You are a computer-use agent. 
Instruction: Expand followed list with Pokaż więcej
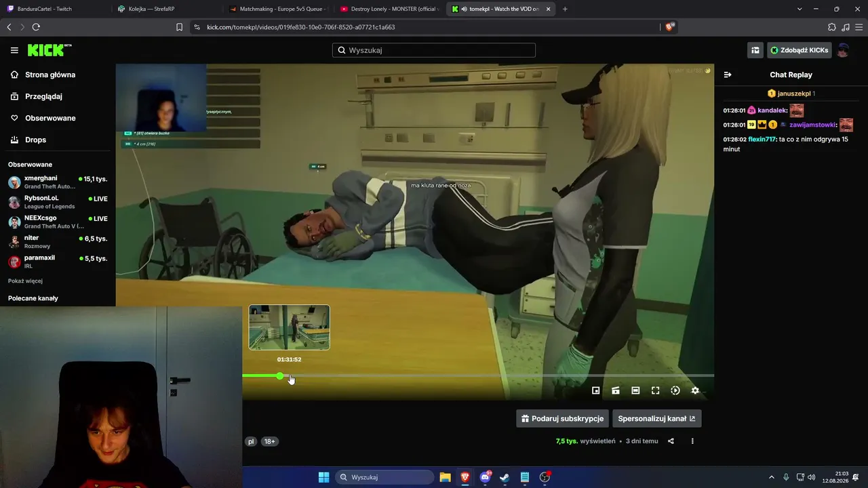pyautogui.click(x=25, y=281)
